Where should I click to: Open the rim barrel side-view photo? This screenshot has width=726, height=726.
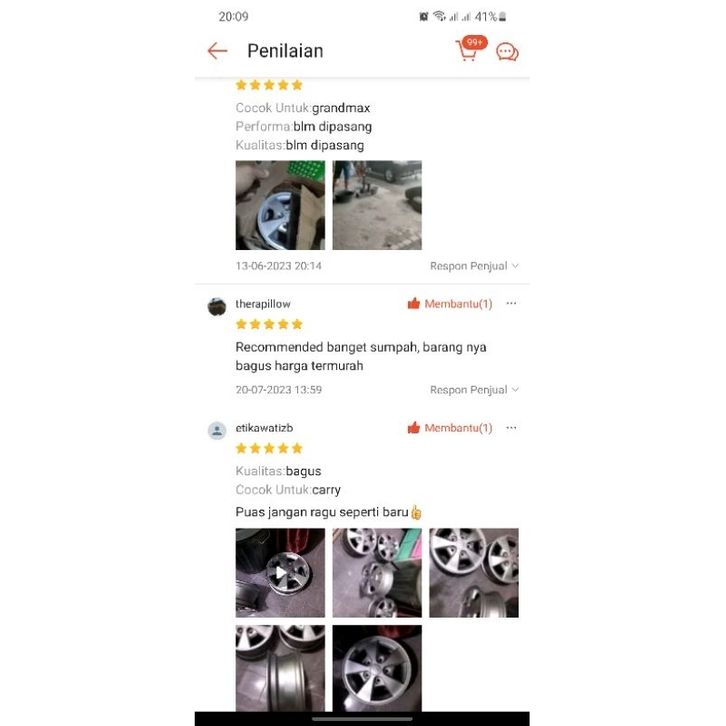point(280,668)
